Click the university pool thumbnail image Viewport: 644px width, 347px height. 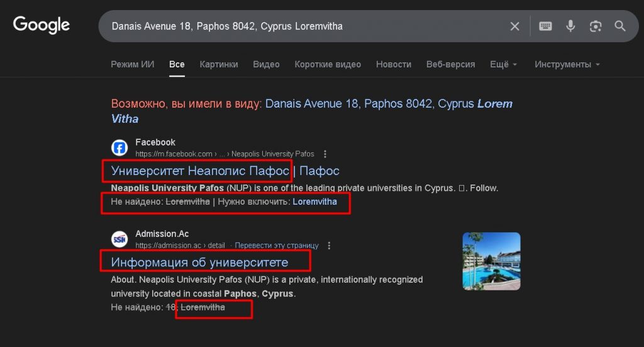click(491, 261)
